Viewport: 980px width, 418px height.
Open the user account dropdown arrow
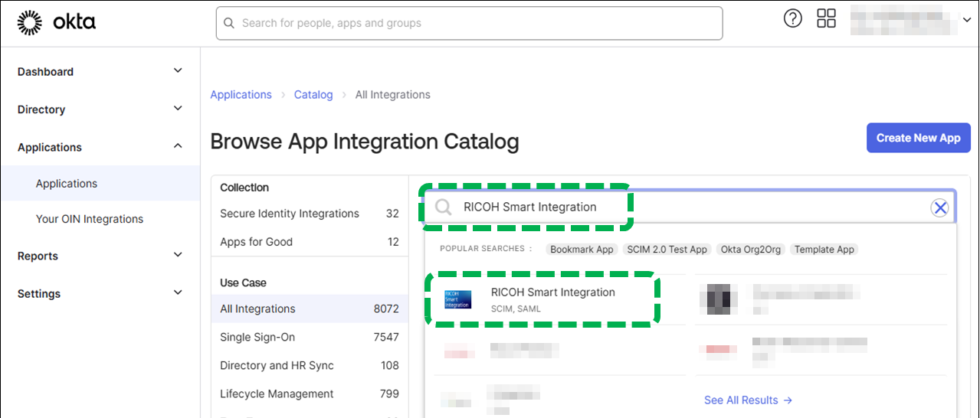[966, 21]
